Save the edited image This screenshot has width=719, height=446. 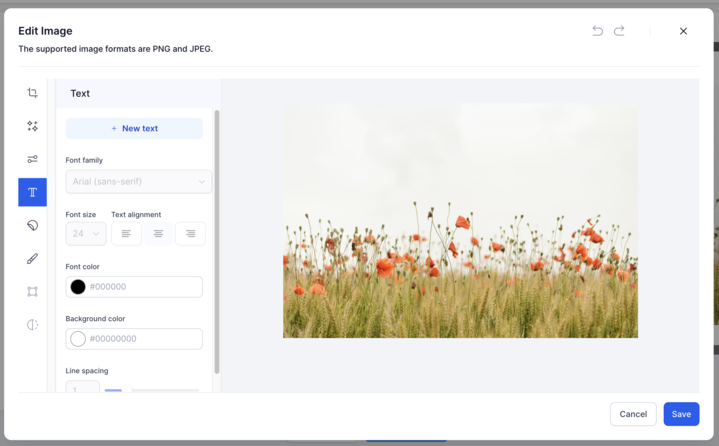click(x=681, y=414)
